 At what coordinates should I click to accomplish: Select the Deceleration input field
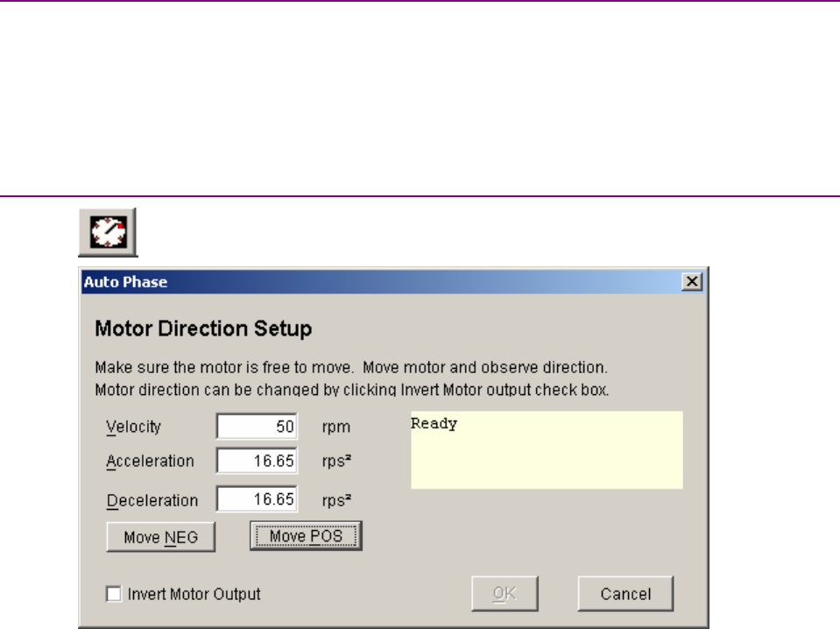(x=257, y=499)
